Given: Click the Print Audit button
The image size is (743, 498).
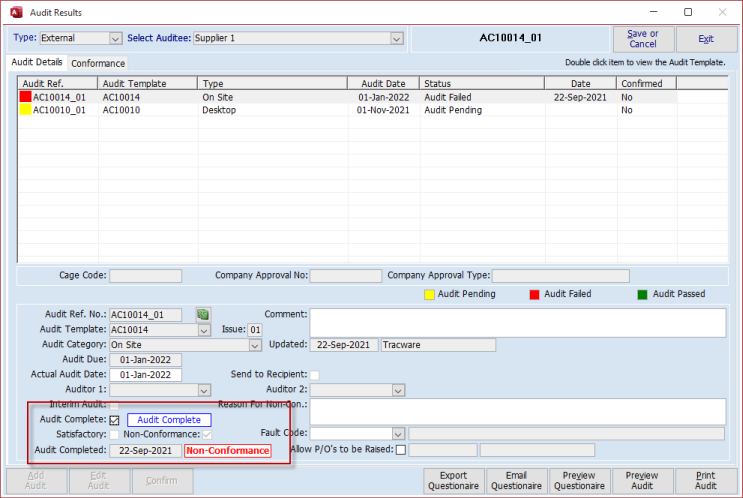Looking at the screenshot, I should (706, 480).
